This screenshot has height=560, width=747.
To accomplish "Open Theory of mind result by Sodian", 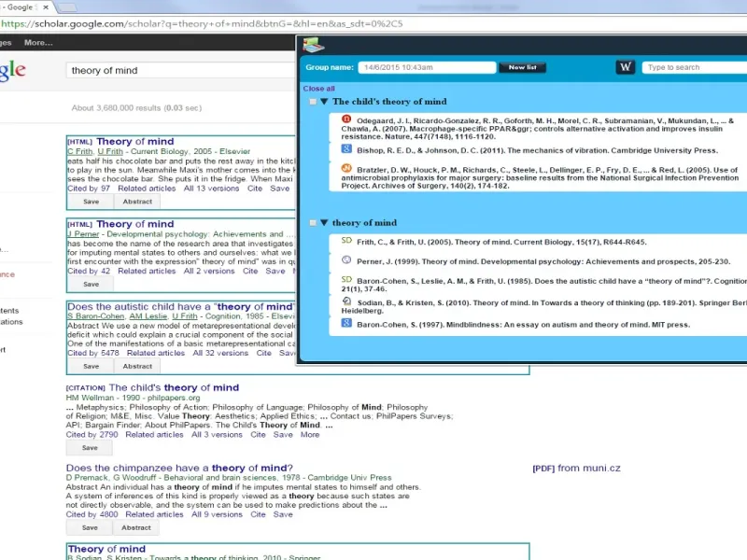I will click(106, 549).
